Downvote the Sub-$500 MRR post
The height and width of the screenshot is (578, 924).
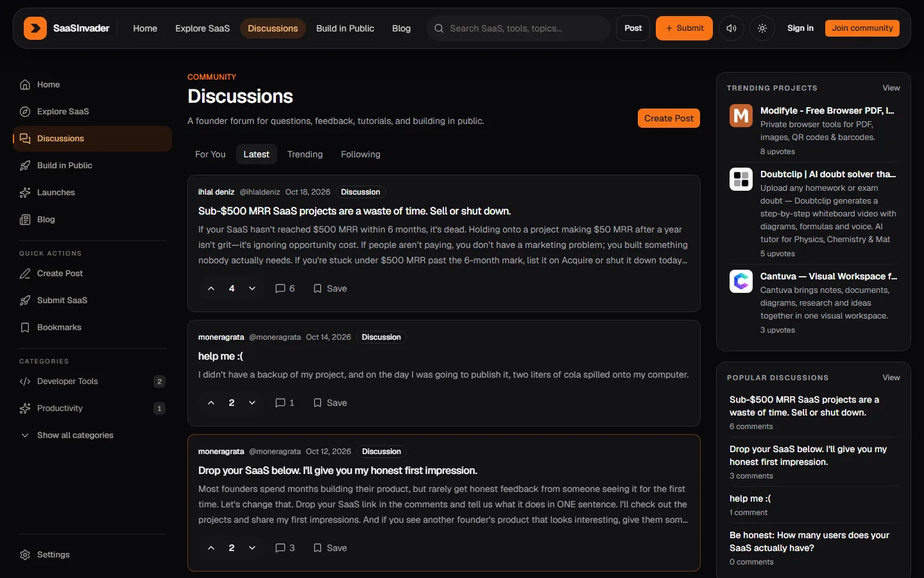(x=252, y=288)
